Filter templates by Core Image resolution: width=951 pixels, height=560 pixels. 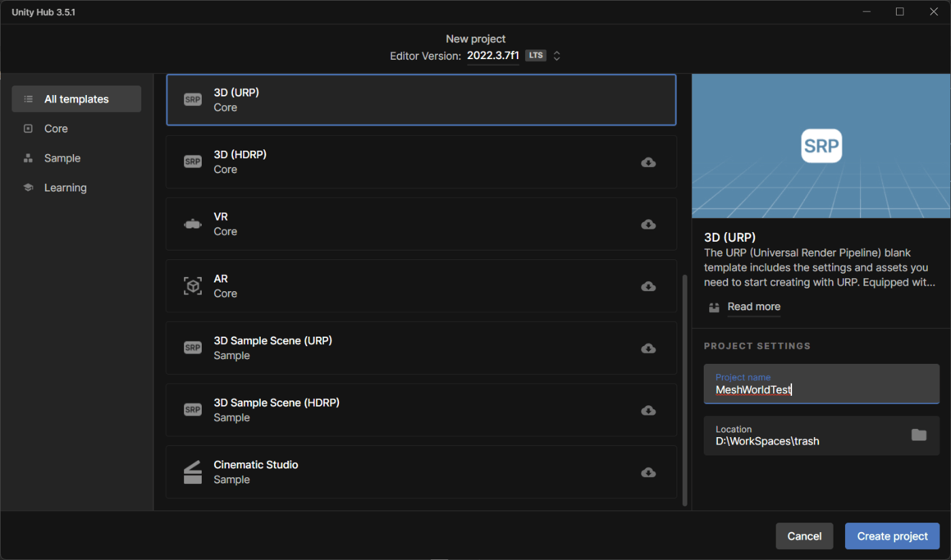[x=77, y=128]
